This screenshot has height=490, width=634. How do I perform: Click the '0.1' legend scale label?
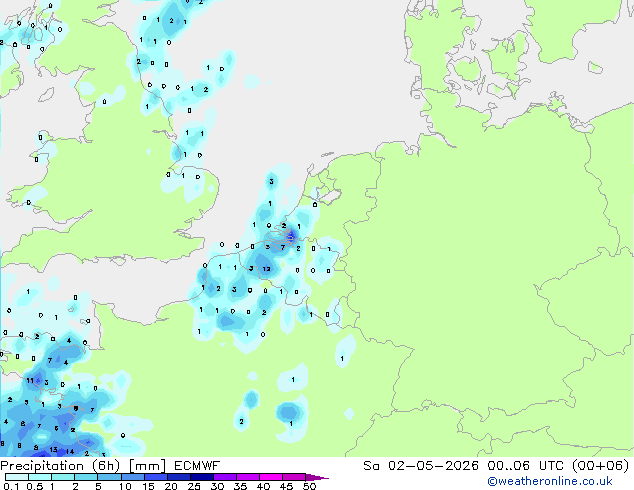(x=11, y=486)
